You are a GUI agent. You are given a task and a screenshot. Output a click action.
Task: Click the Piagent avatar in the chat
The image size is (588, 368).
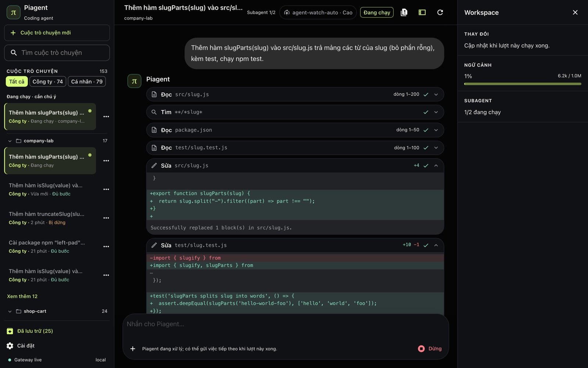pos(134,81)
